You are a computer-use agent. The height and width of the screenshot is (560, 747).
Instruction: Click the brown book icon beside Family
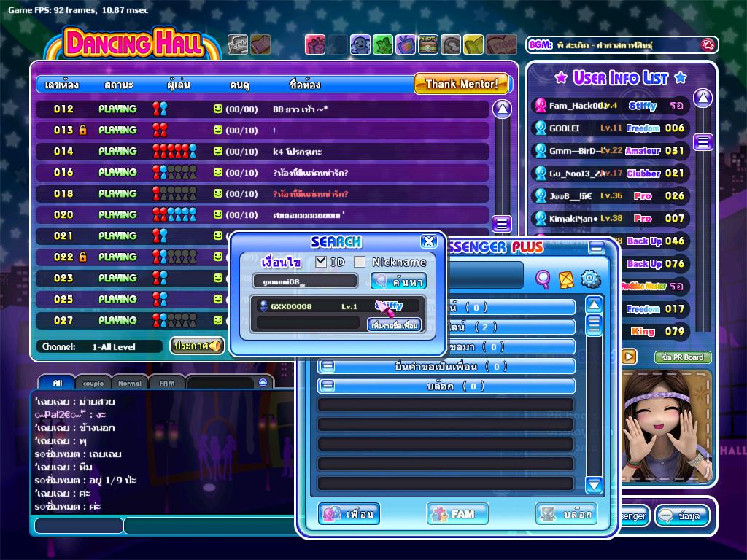coord(260,44)
